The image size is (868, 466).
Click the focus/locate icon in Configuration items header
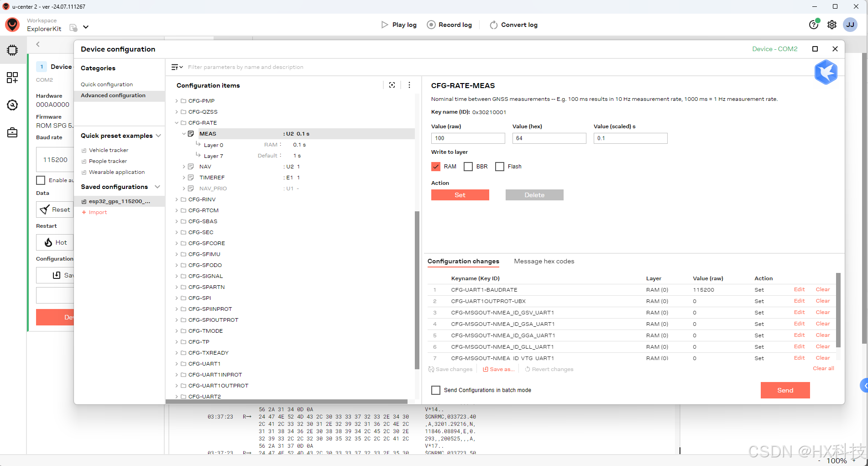click(392, 85)
